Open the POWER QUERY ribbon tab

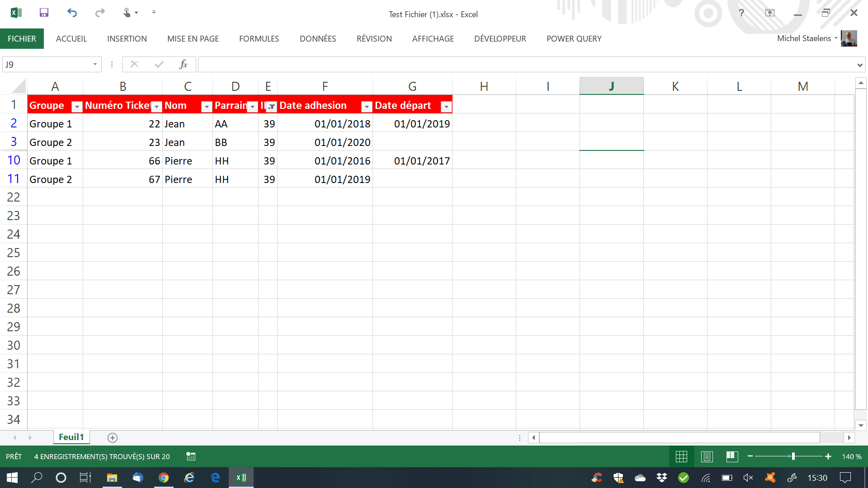click(574, 39)
